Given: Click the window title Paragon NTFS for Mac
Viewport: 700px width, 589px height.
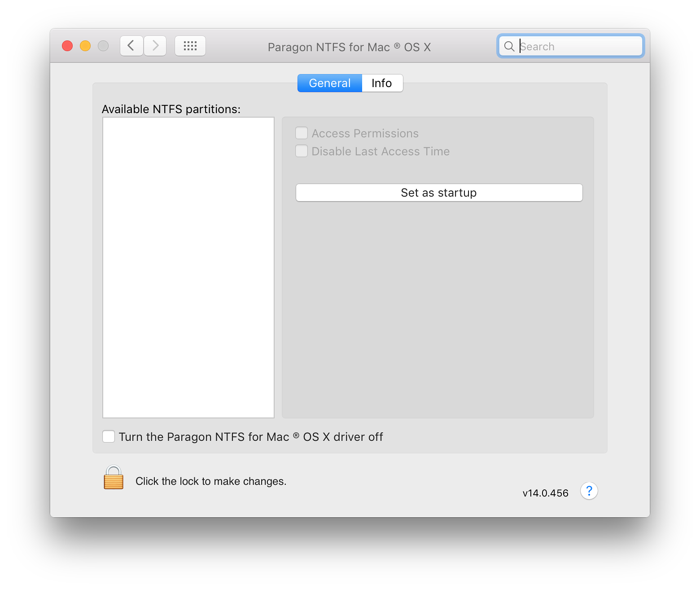Looking at the screenshot, I should (350, 47).
